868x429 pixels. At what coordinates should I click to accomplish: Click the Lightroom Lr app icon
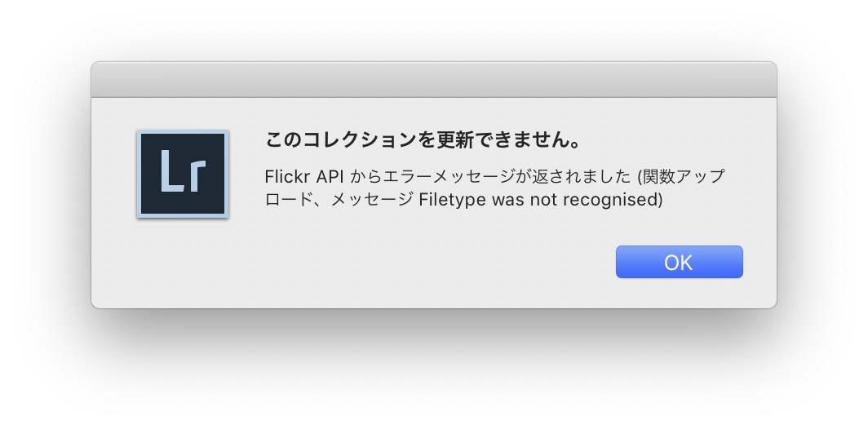(183, 174)
